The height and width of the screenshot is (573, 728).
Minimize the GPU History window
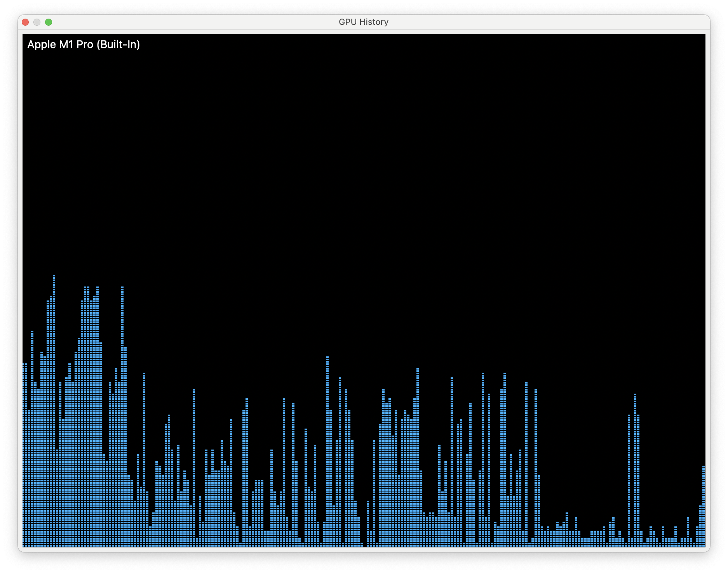coord(37,22)
